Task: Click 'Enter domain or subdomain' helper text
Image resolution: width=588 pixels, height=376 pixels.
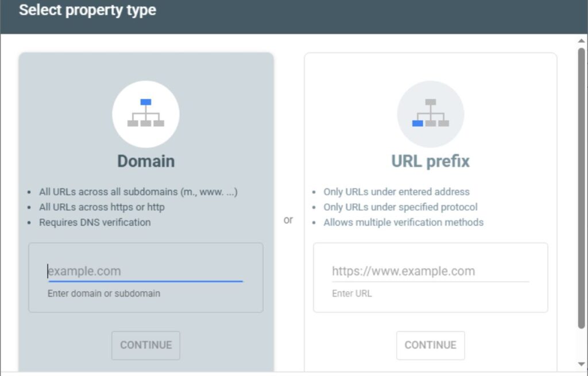Action: coord(104,293)
